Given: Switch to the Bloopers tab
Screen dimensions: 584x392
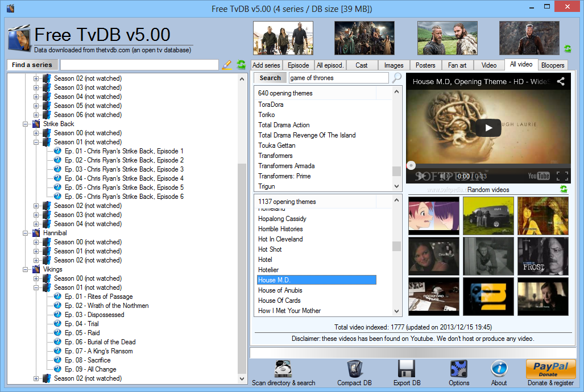Looking at the screenshot, I should tap(553, 65).
